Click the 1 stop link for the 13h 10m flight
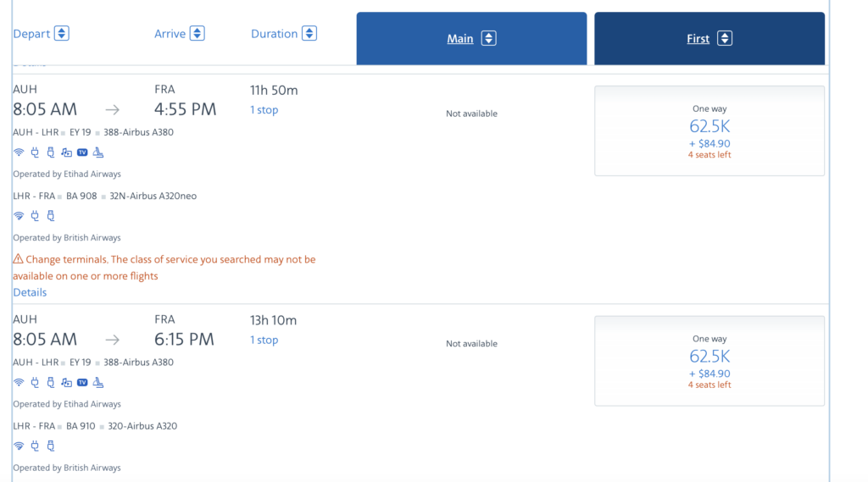The width and height of the screenshot is (868, 482). tap(264, 340)
